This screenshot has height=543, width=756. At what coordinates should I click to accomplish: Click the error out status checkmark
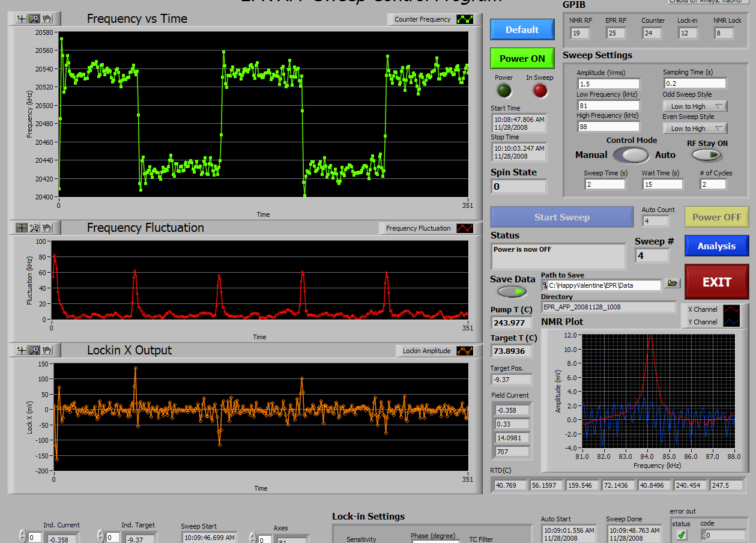tap(682, 535)
